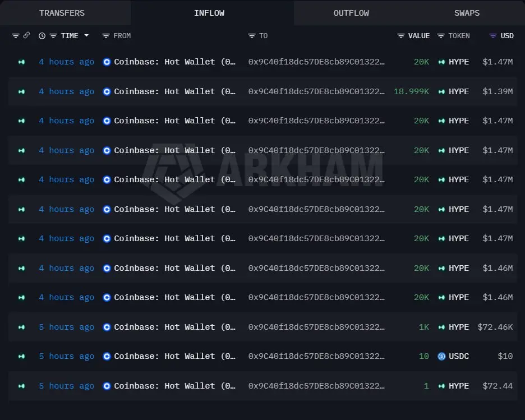525x420 pixels.
Task: Open recipient address in the $1.39M row
Action: click(316, 91)
